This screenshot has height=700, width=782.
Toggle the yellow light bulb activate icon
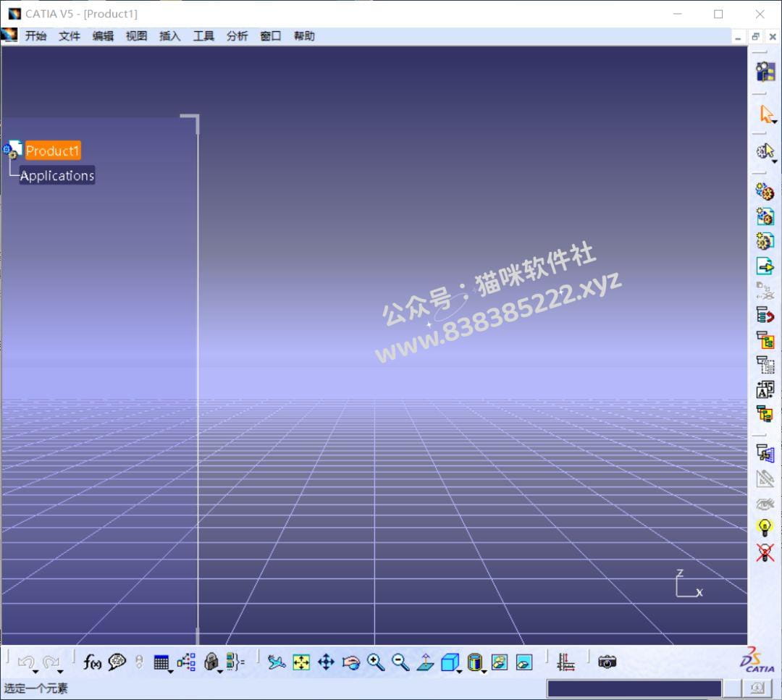point(765,528)
